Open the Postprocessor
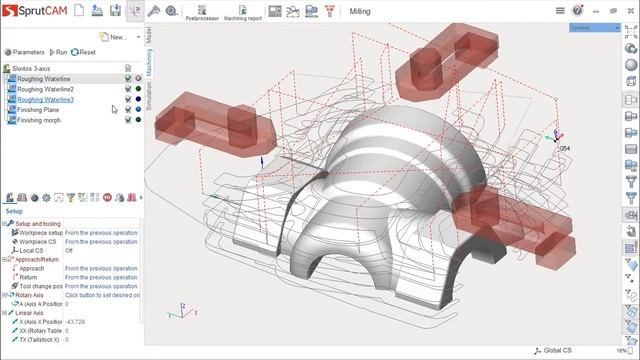Screen dimensions: 640x360 [x=202, y=13]
